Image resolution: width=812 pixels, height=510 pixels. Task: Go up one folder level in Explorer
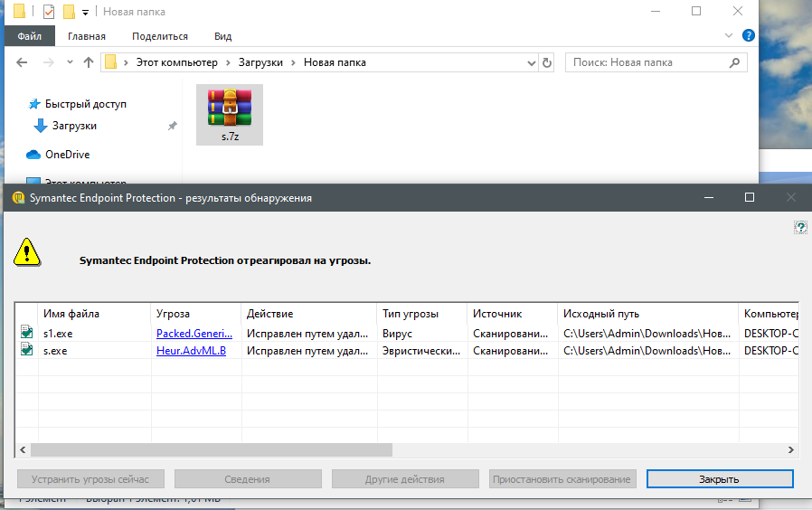(89, 62)
